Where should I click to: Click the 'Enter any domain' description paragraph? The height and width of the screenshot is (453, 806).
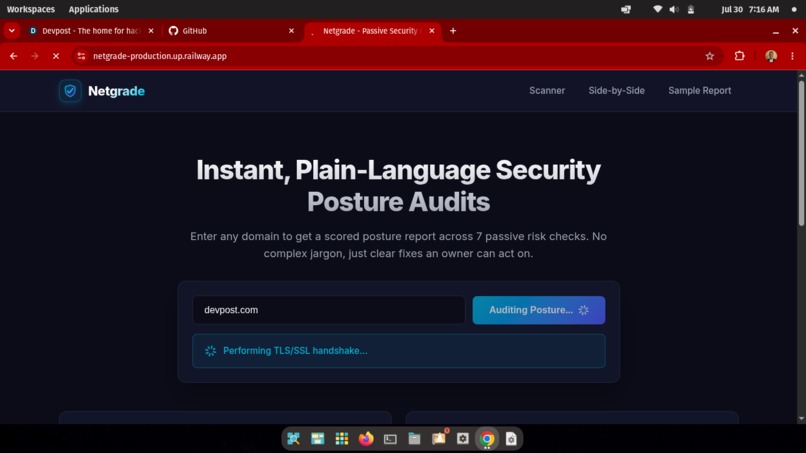click(x=398, y=245)
